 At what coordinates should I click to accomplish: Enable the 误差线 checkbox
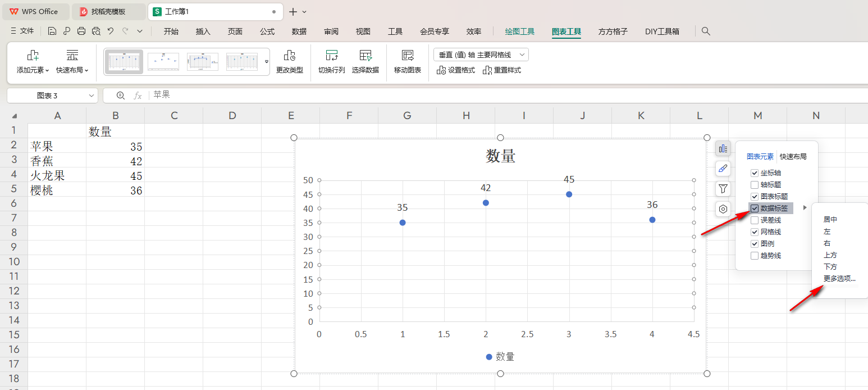[755, 220]
